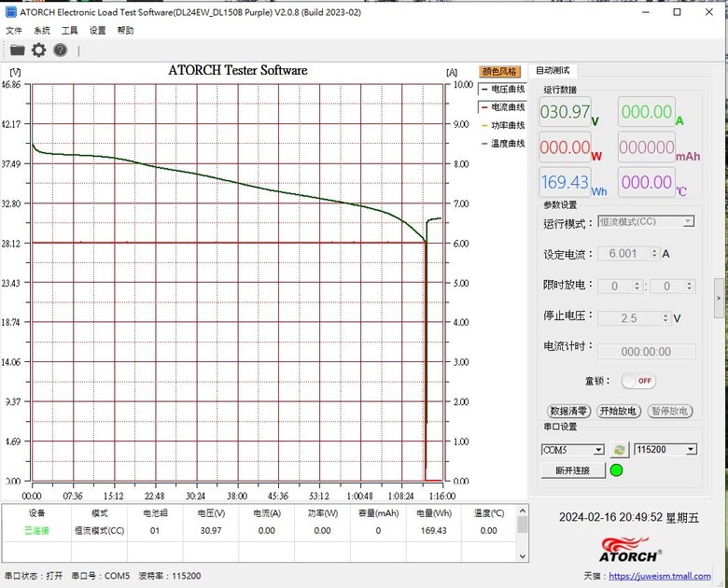Viewport: 728px width, 588px height.
Task: Click the 000.00 A current readout
Action: pyautogui.click(x=647, y=112)
